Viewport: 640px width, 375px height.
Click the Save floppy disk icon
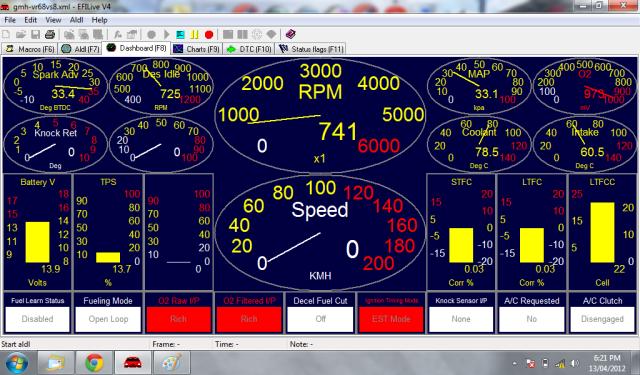click(36, 35)
